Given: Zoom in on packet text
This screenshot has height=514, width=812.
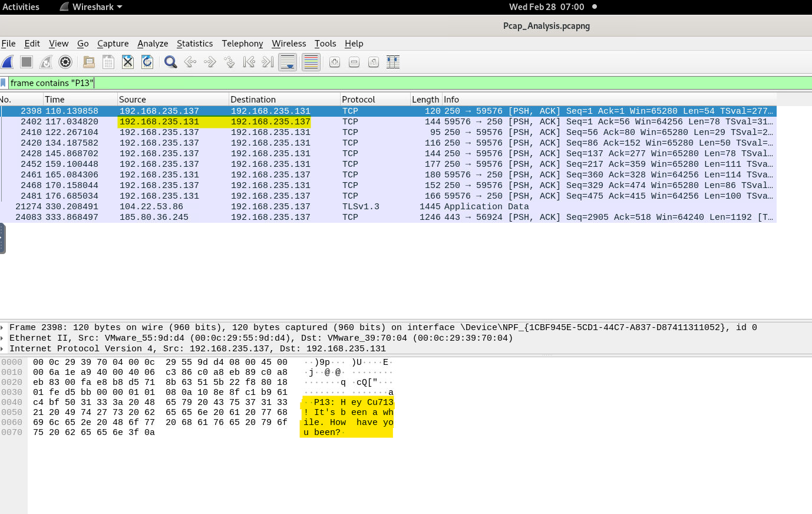Looking at the screenshot, I should (x=335, y=62).
